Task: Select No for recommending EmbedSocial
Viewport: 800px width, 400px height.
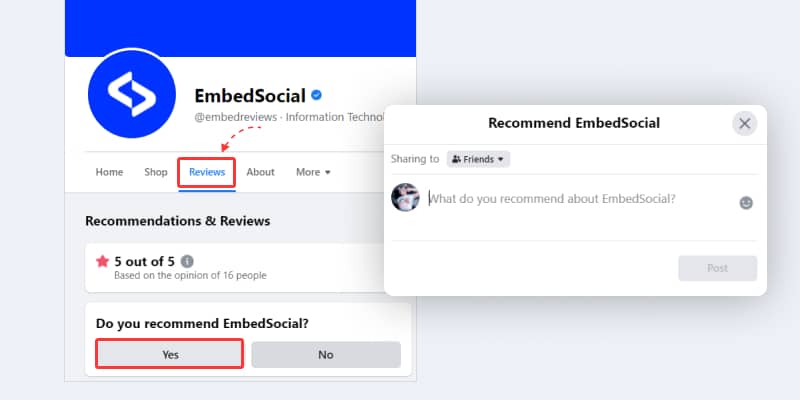Action: click(326, 355)
